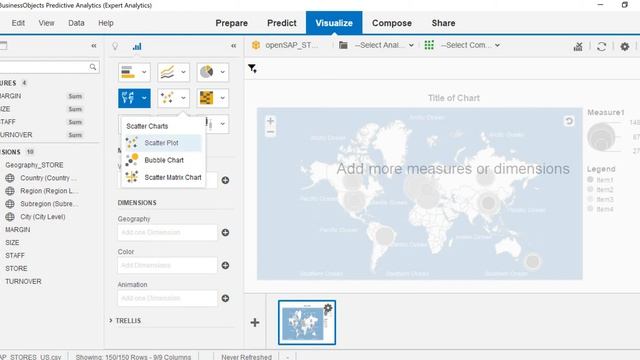640x360 pixels.
Task: Open the Edit menu
Action: [x=18, y=23]
